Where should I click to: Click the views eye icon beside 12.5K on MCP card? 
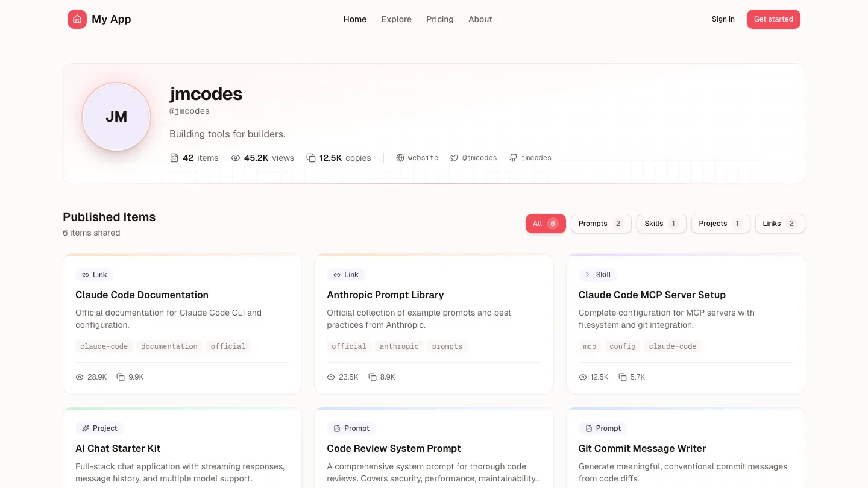tap(583, 377)
